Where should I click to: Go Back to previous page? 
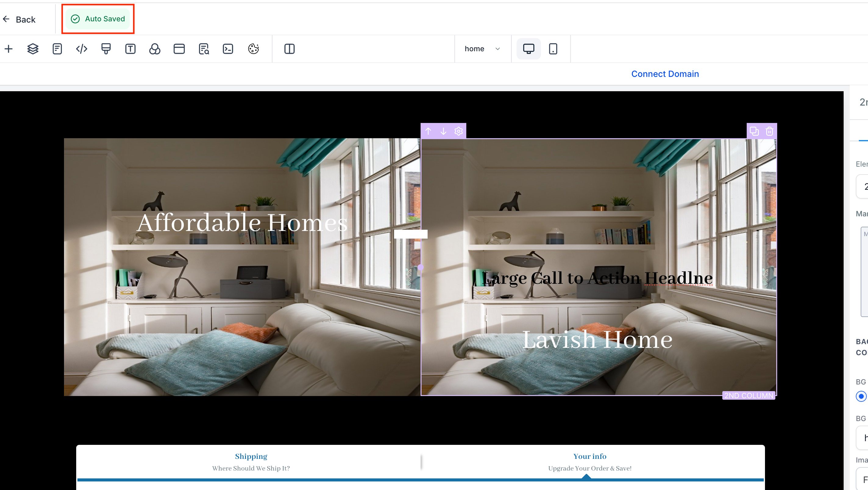19,20
